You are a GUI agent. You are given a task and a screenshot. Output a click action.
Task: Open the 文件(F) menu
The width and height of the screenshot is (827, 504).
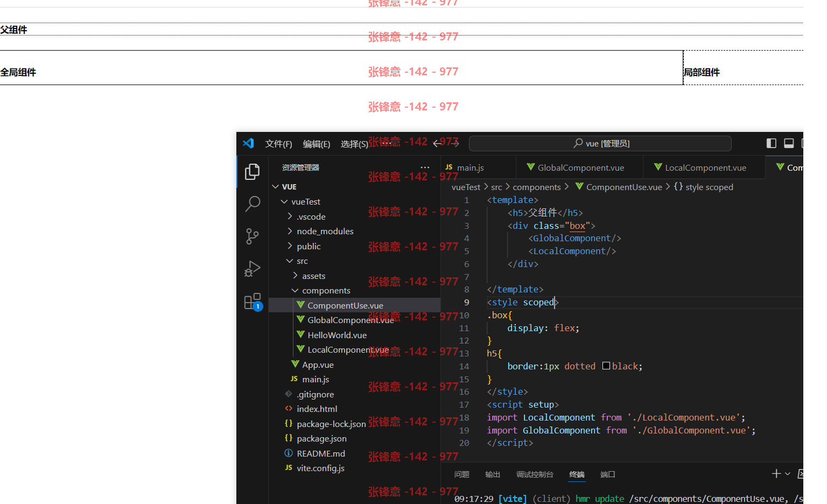(278, 144)
